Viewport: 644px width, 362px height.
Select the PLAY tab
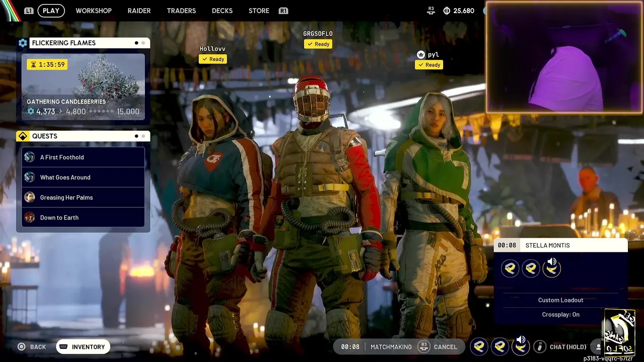[x=51, y=11]
